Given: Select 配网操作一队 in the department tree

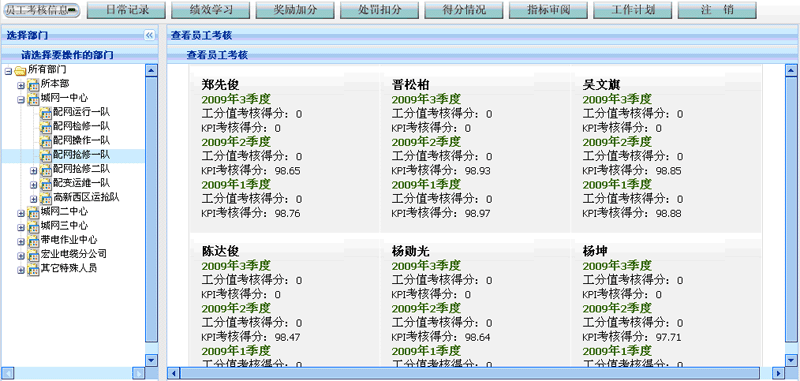Looking at the screenshot, I should pyautogui.click(x=82, y=141).
